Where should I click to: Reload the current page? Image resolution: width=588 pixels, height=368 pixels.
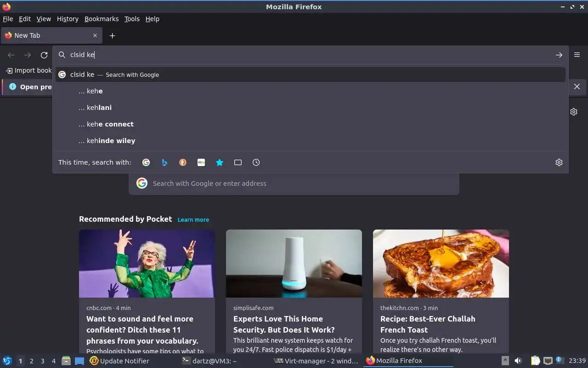44,55
